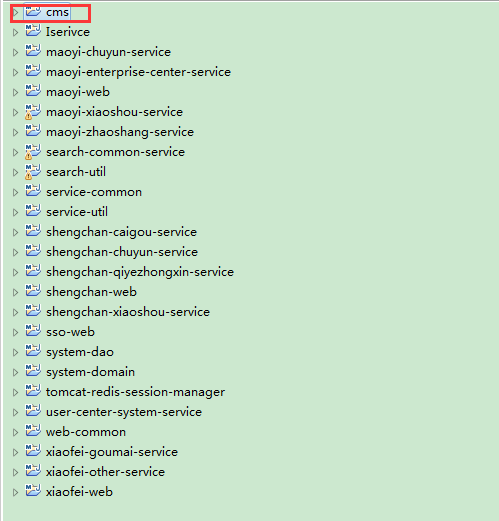Image resolution: width=499 pixels, height=521 pixels.
Task: Select the xiaofei-goumai-service project
Action: 112,452
